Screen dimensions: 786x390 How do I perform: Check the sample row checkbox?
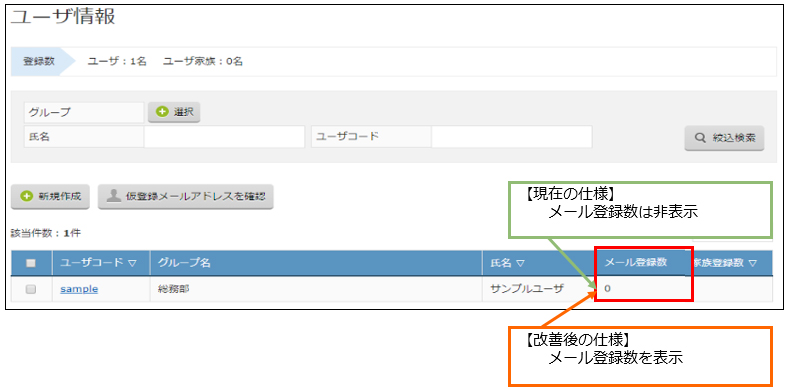pos(31,289)
